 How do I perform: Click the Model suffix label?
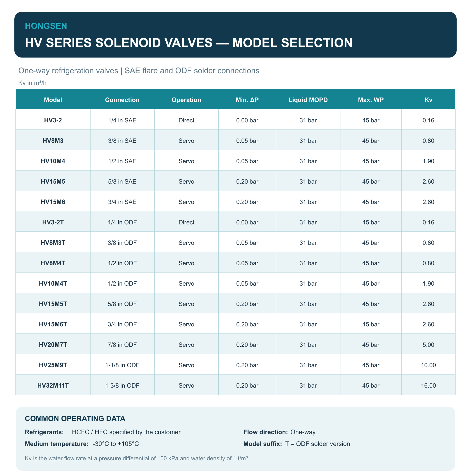pos(262,444)
